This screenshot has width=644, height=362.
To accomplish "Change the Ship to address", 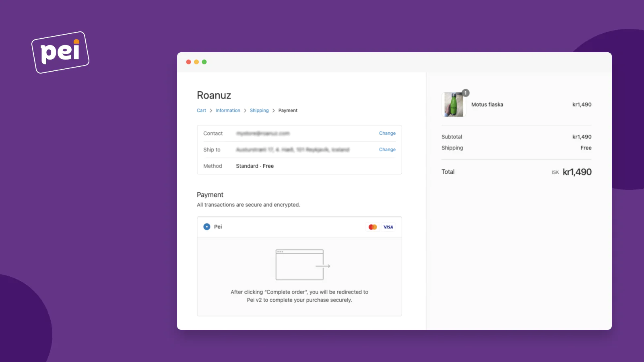I will [387, 150].
